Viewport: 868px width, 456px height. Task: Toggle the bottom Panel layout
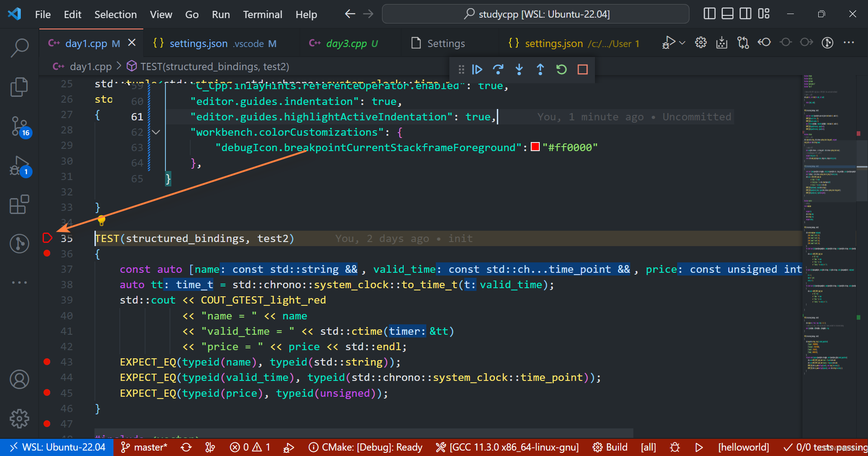point(727,14)
